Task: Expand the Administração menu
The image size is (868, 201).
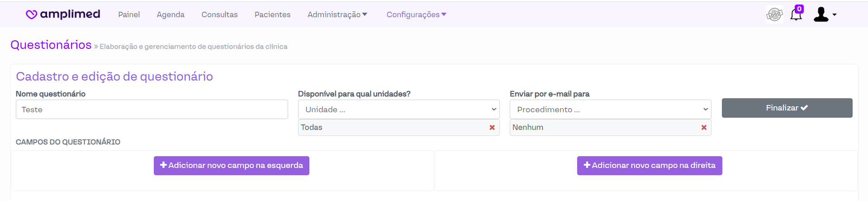Action: [337, 14]
